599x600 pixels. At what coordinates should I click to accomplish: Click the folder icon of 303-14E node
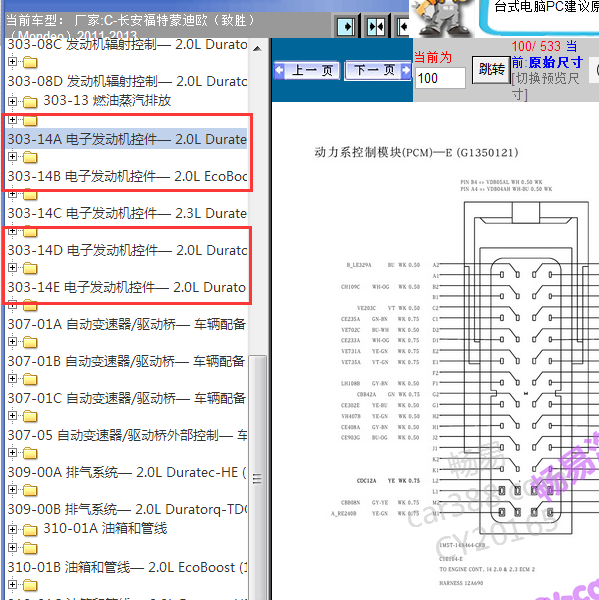(30, 268)
